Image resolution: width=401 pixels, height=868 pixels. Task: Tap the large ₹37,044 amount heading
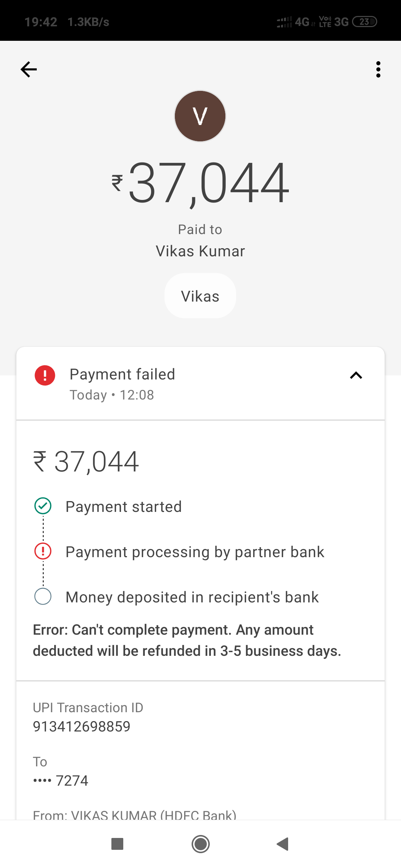tap(200, 183)
